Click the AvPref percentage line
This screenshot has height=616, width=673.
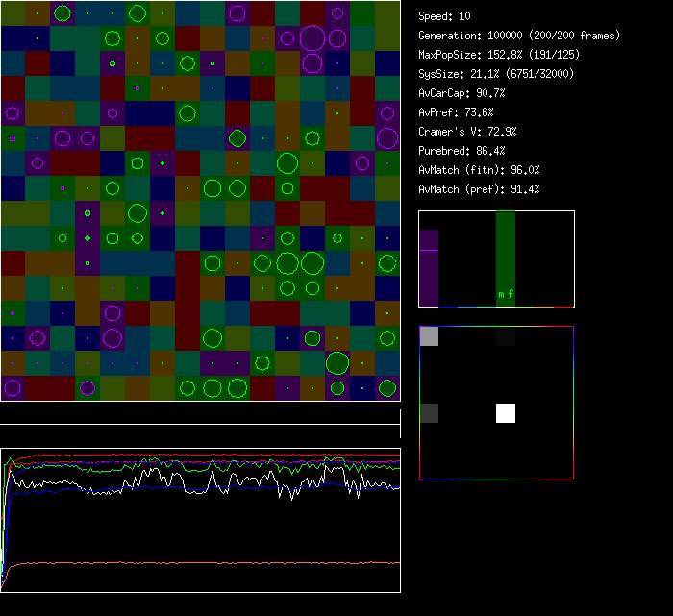pyautogui.click(x=456, y=112)
